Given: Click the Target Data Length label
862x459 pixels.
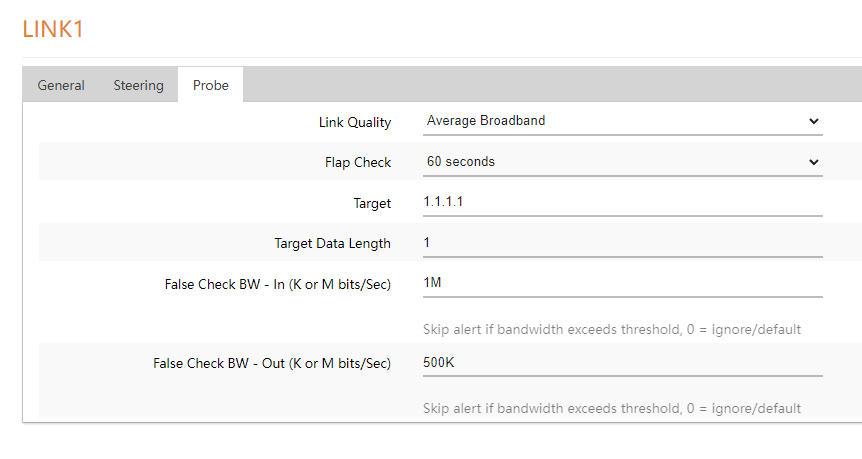Looking at the screenshot, I should point(332,243).
